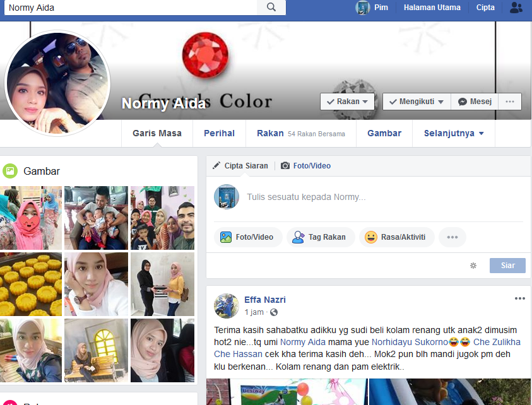Screen dimensions: 532x405
Task: Click the Mesej button
Action: (x=475, y=102)
